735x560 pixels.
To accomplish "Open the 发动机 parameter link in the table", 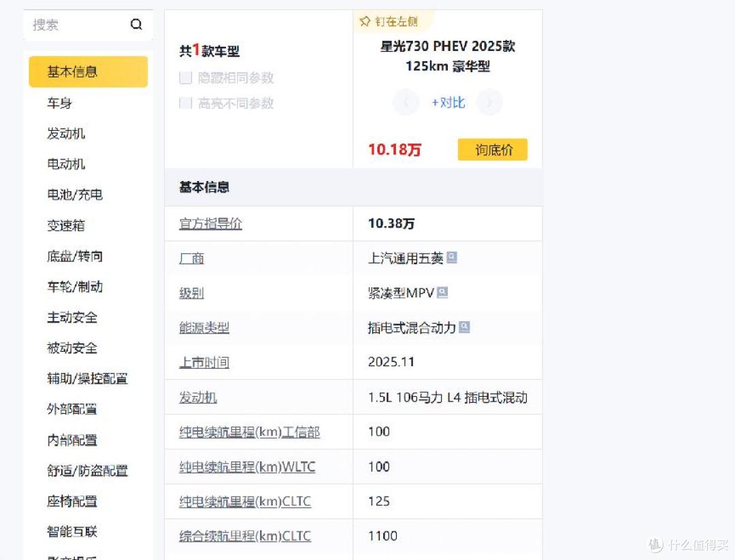I will point(198,397).
